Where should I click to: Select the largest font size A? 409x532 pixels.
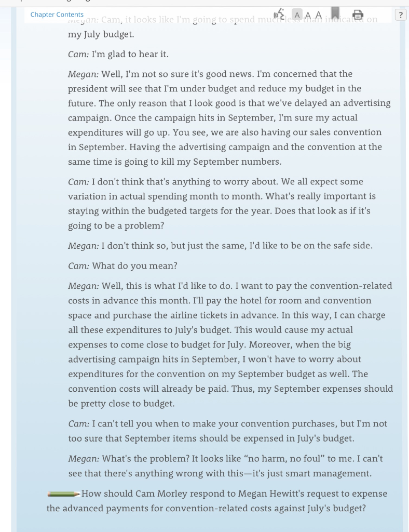318,15
